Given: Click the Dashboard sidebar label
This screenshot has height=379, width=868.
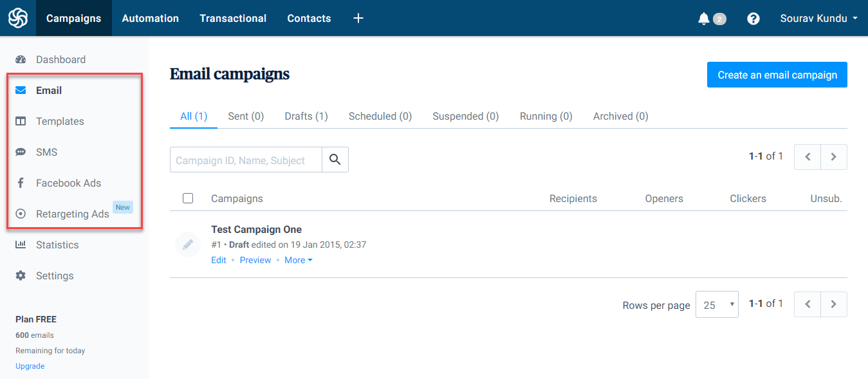Looking at the screenshot, I should coord(60,60).
